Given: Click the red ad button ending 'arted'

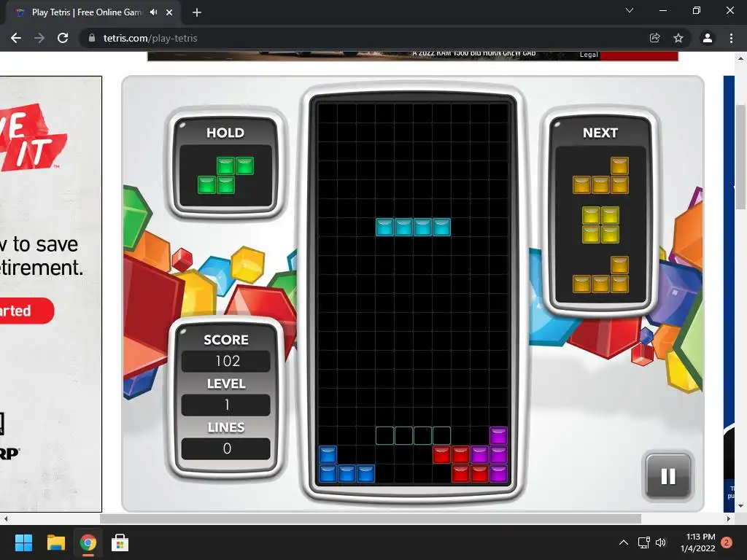Looking at the screenshot, I should [x=26, y=311].
